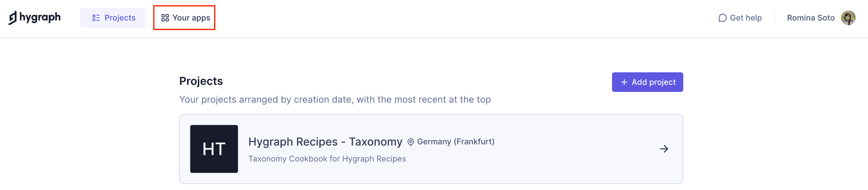
Task: Click the Projects heading
Action: pos(201,81)
